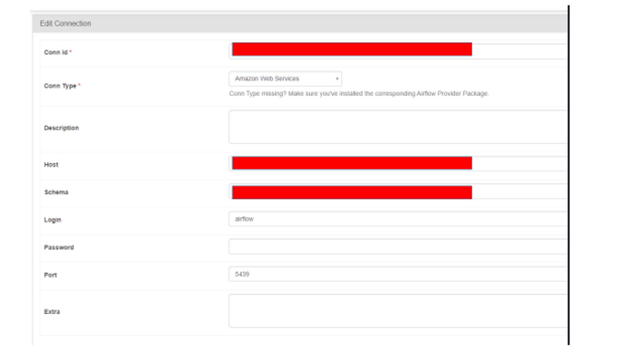Image resolution: width=644 pixels, height=362 pixels.
Task: Click the Port field showing 5439
Action: coord(398,274)
